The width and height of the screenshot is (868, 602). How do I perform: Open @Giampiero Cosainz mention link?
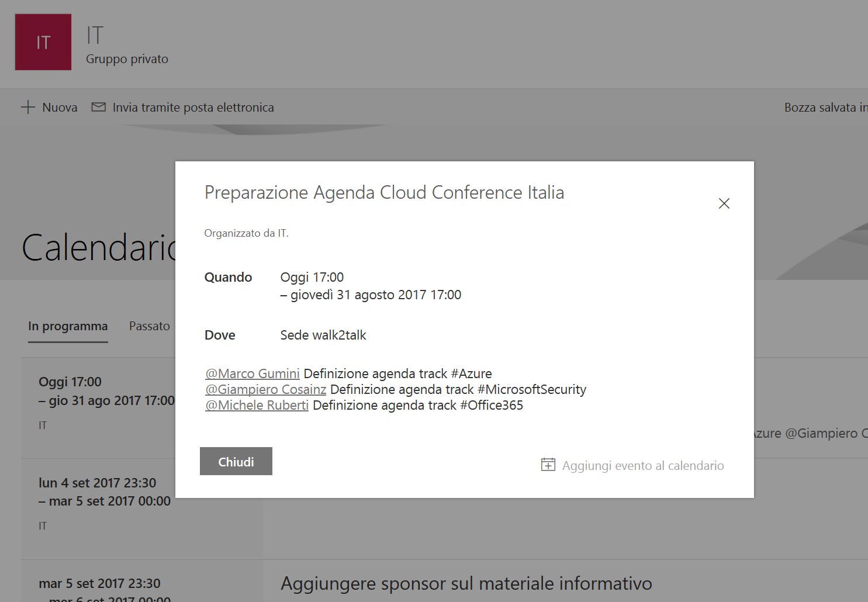266,389
